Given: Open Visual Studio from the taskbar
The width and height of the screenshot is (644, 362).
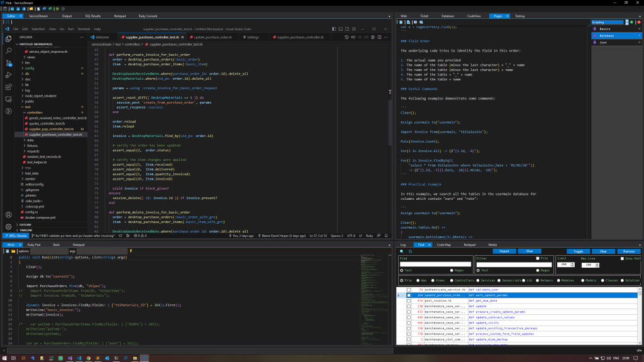Looking at the screenshot, I should (70, 358).
